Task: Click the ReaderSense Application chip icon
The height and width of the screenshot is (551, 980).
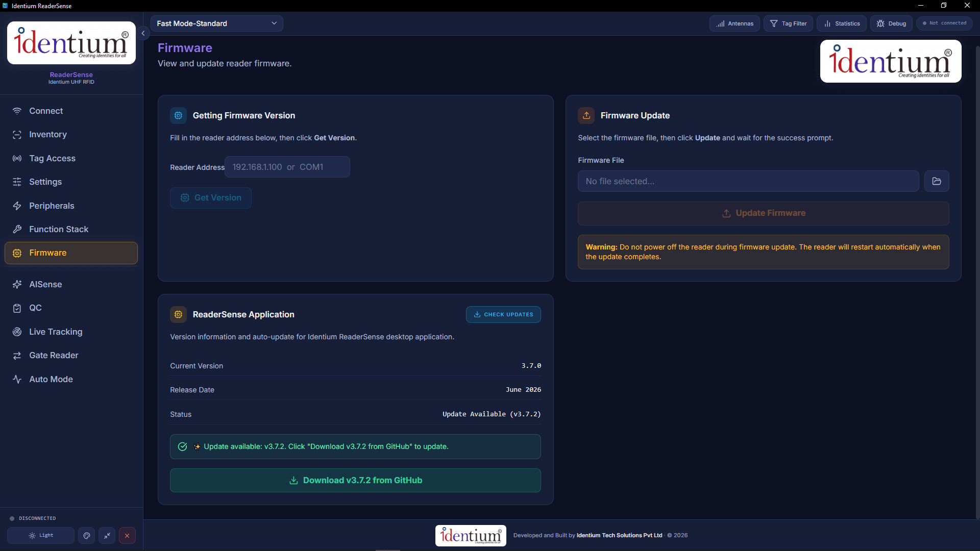Action: [178, 315]
